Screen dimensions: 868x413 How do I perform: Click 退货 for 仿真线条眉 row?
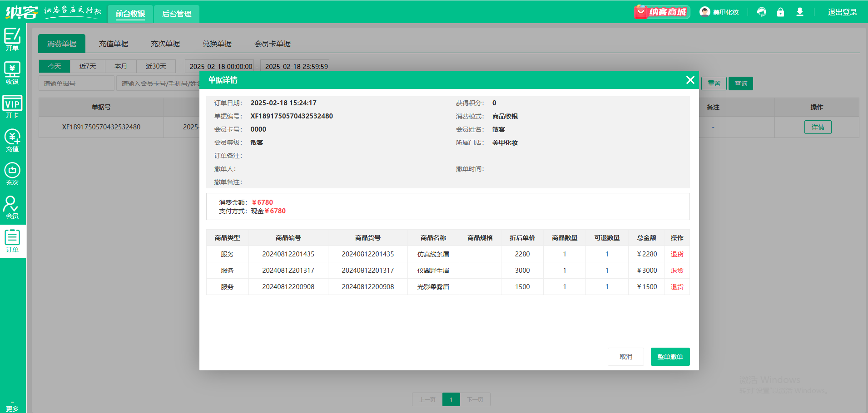(677, 254)
